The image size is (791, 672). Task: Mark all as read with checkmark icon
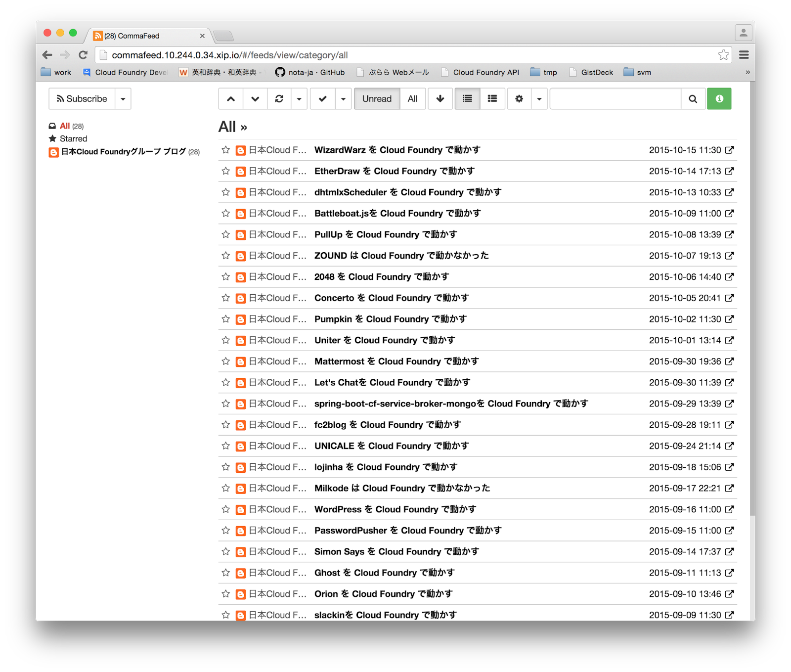point(323,99)
